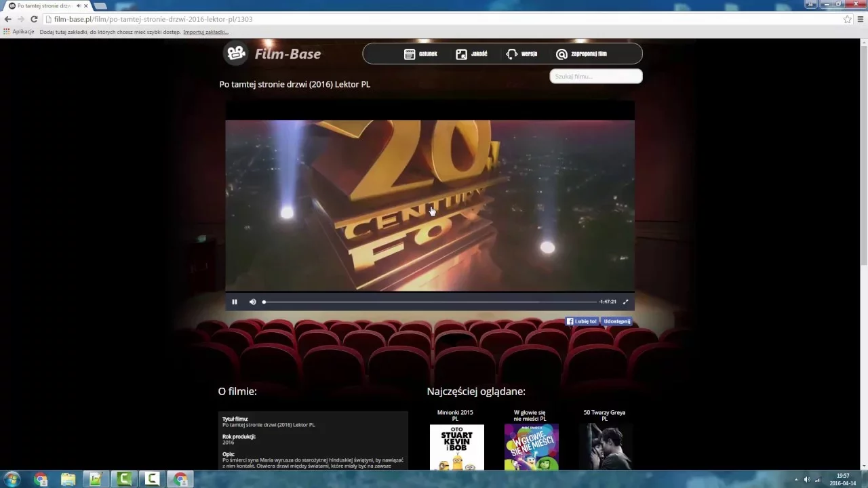Click W głowie się nie mieści PL title
Image resolution: width=868 pixels, height=488 pixels.
(530, 415)
